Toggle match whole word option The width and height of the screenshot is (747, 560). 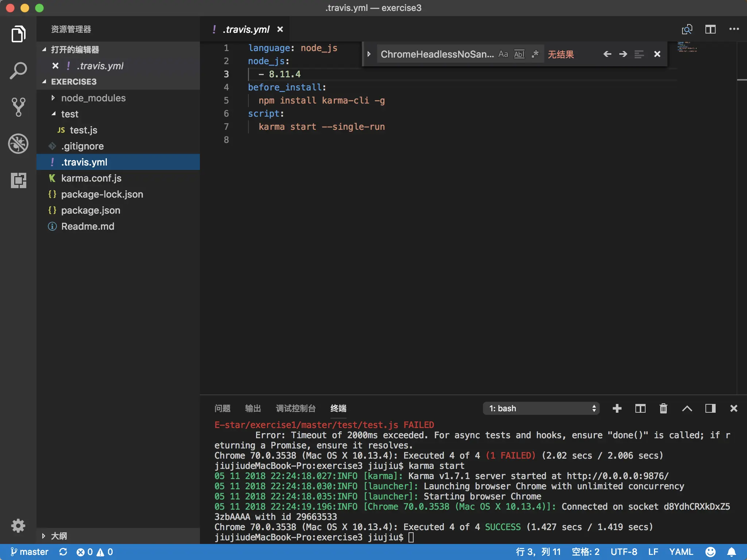point(519,54)
